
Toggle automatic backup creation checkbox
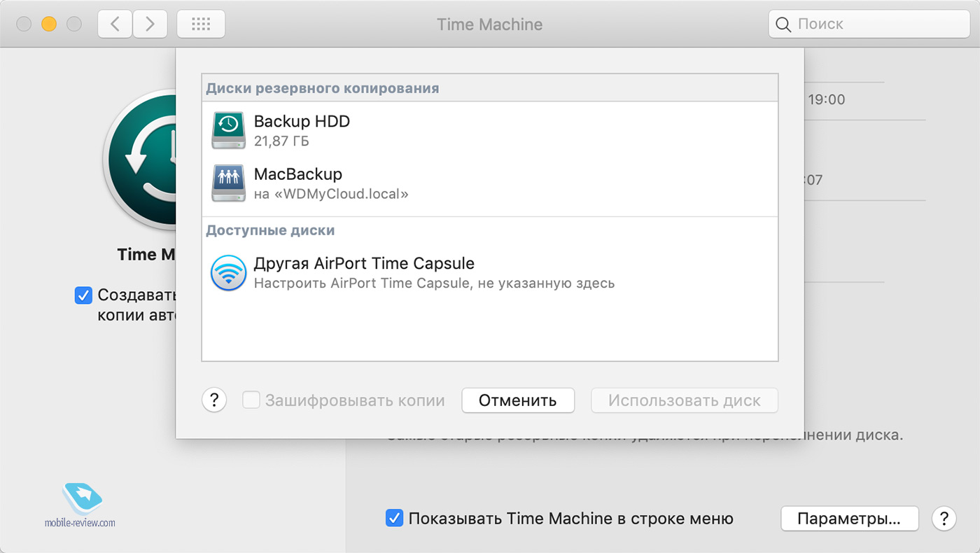point(83,295)
